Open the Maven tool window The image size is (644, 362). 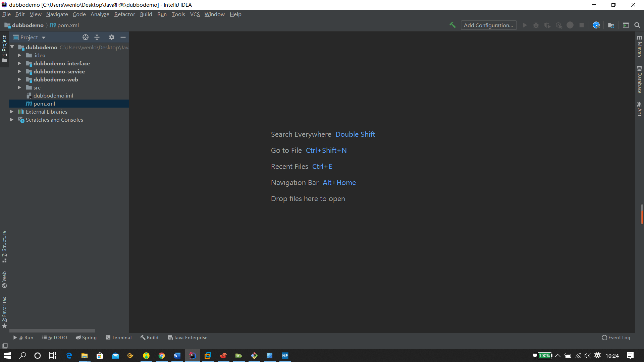639,46
